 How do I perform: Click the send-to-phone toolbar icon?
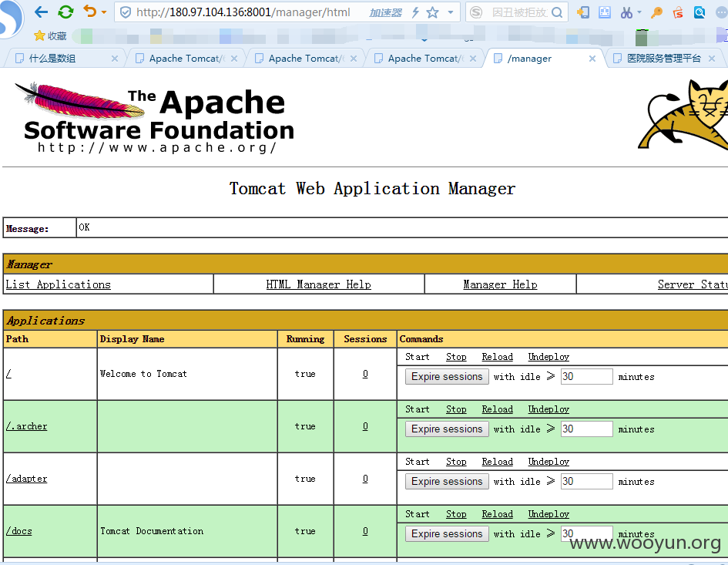tap(583, 12)
